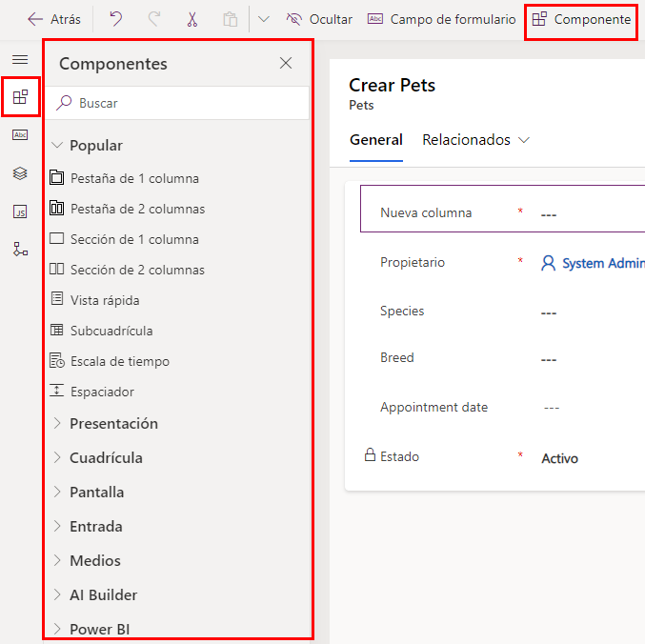Expand the AI Builder category

(x=94, y=595)
